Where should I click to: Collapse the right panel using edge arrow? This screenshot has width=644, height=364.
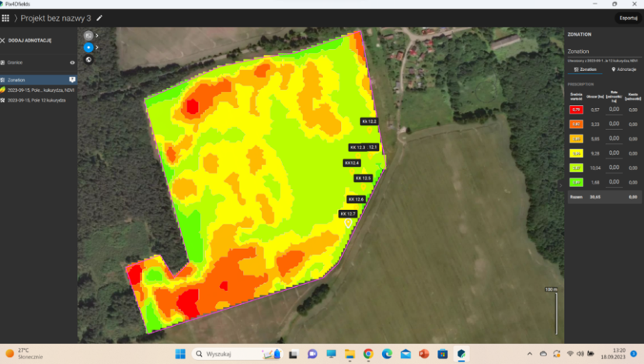[562, 186]
